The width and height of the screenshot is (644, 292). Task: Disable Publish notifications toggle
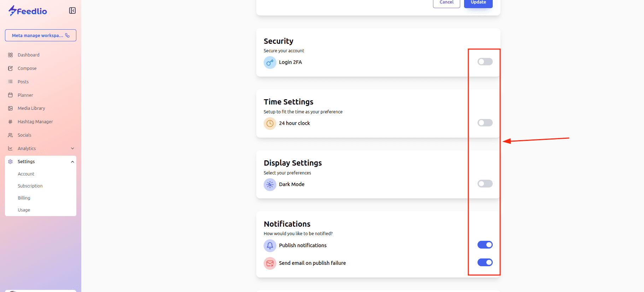(485, 245)
